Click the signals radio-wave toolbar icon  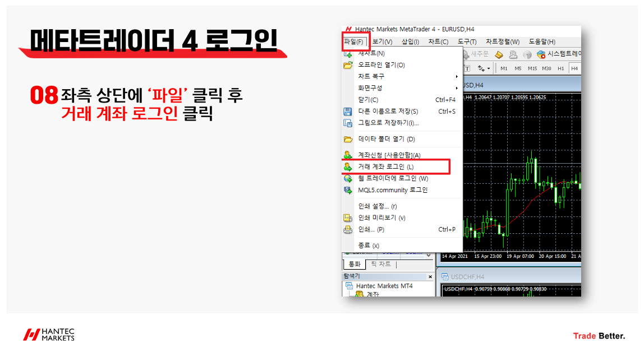pyautogui.click(x=527, y=54)
